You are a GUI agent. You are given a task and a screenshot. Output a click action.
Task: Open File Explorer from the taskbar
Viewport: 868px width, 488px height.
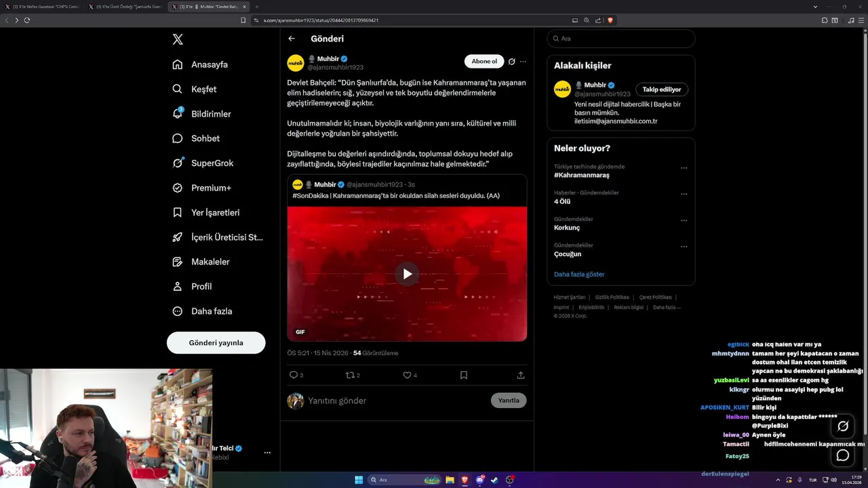click(x=450, y=480)
